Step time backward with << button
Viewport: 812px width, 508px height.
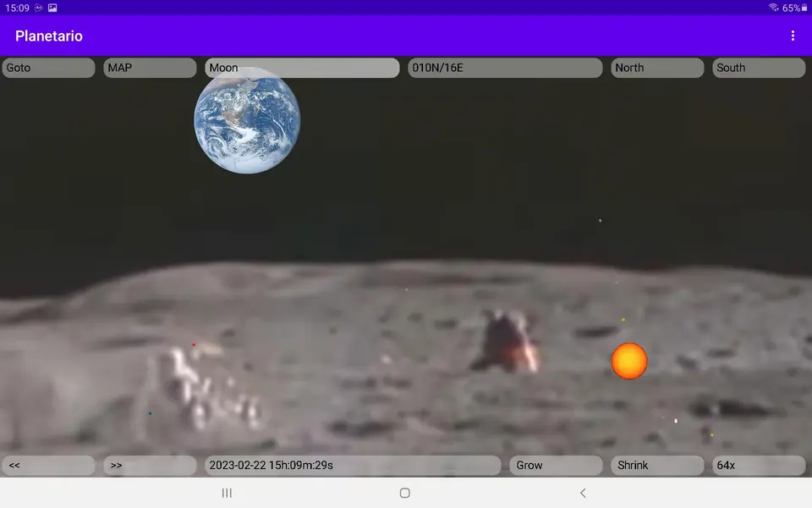pos(49,466)
